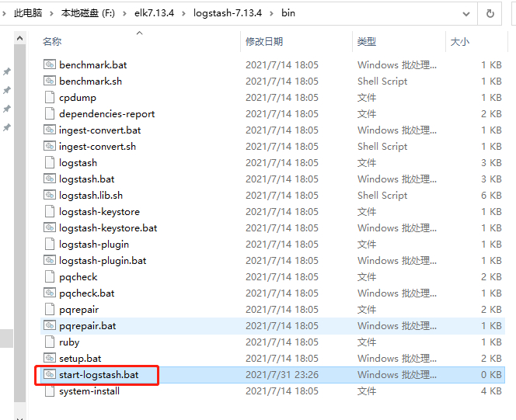Viewport: 516px width, 420px height.
Task: Click the pqrepair blank file icon
Action: click(50, 309)
